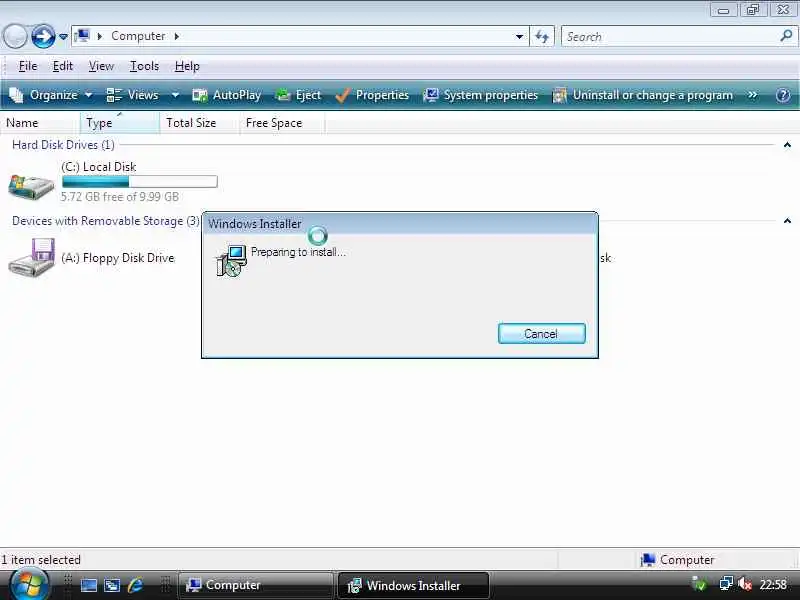The height and width of the screenshot is (600, 800).
Task: Collapse Devices with Removable Storage group arrow
Action: [787, 221]
